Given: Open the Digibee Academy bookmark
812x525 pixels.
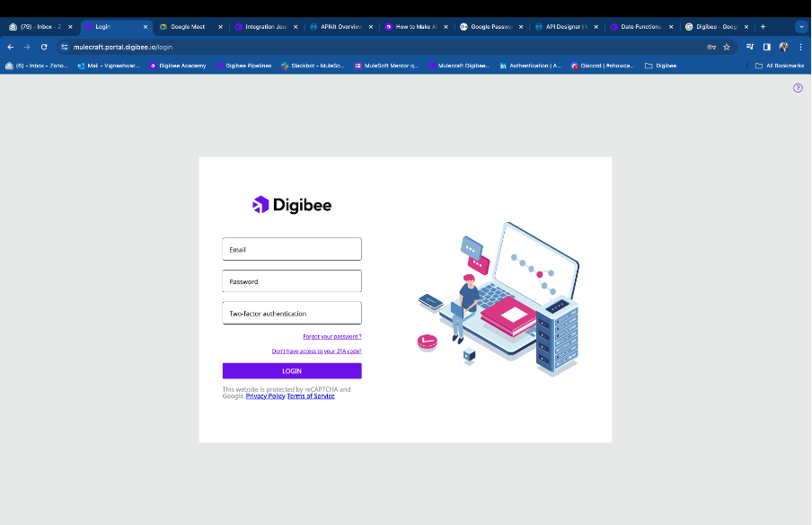Looking at the screenshot, I should 178,66.
